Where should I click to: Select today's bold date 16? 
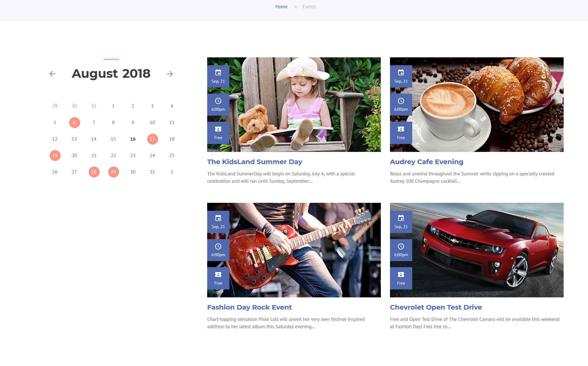click(133, 139)
